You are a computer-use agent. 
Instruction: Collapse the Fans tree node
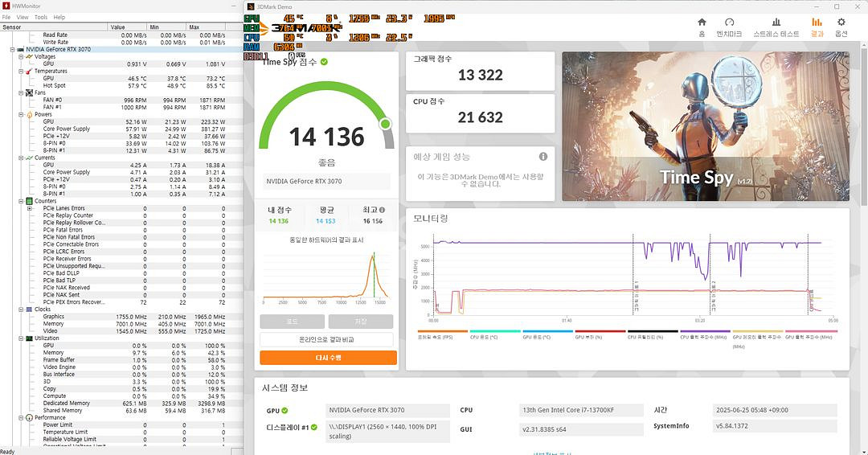(x=21, y=92)
